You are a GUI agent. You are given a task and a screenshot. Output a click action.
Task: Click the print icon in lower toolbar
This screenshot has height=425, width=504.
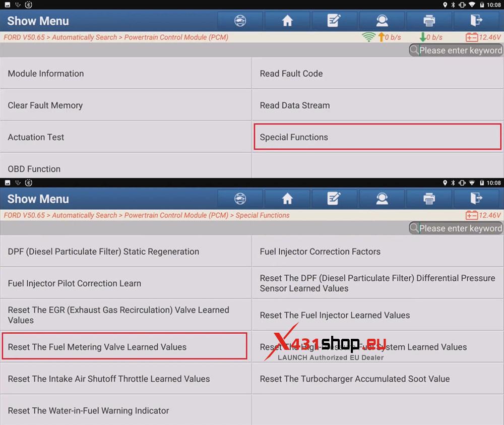tap(429, 199)
